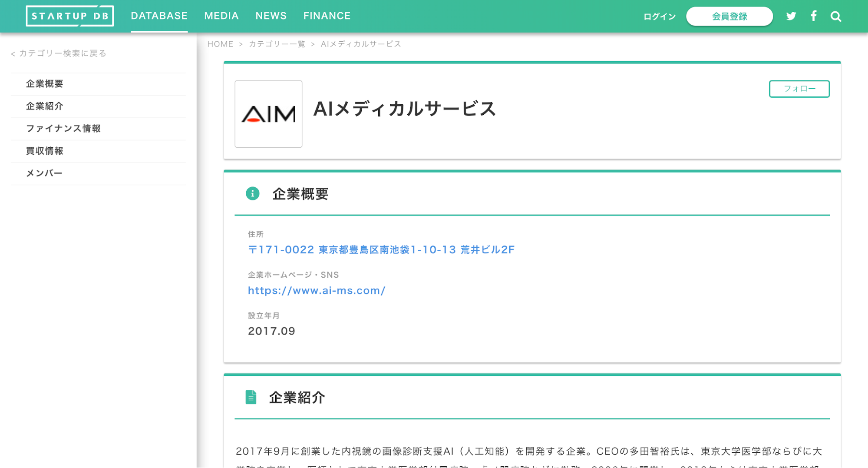
Task: Select ファイナンス情報 in the sidebar
Action: point(98,129)
